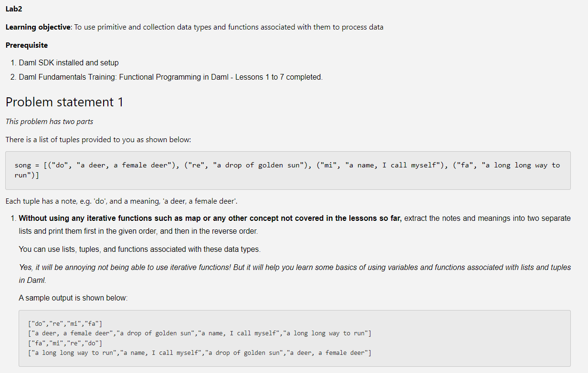Click the Daml SDK installed and setup item
Viewport: 588px width, 373px height.
(69, 63)
